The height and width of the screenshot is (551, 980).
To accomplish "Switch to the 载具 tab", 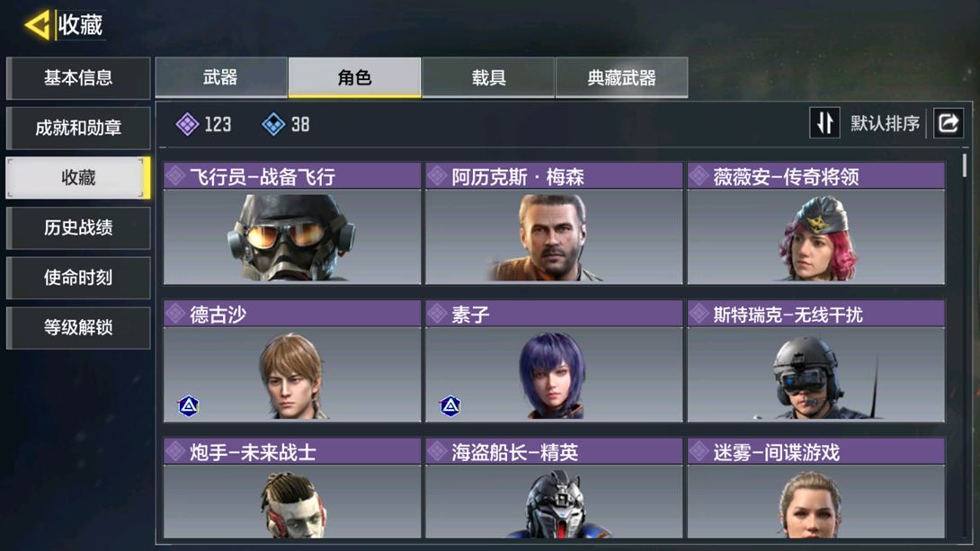I will 488,77.
